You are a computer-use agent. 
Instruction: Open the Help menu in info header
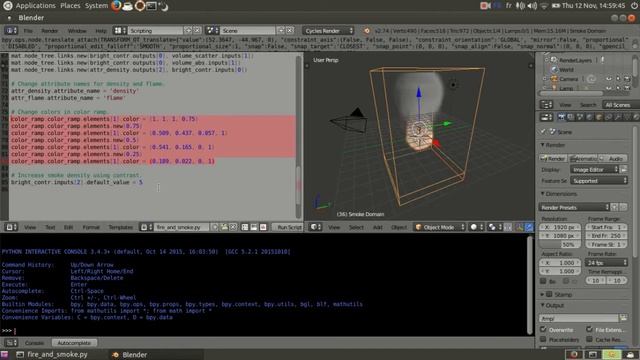100,31
